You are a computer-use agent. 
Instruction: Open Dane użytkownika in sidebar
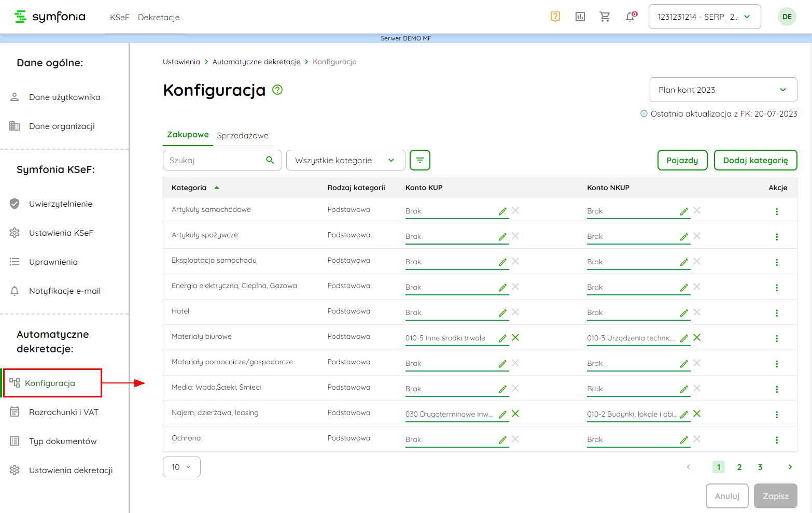coord(64,97)
